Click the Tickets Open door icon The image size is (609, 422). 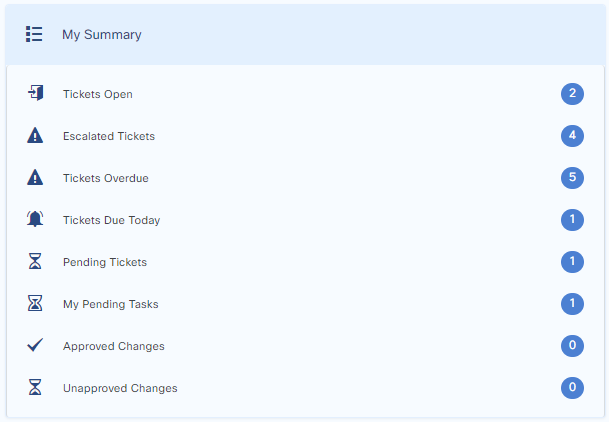click(x=35, y=94)
